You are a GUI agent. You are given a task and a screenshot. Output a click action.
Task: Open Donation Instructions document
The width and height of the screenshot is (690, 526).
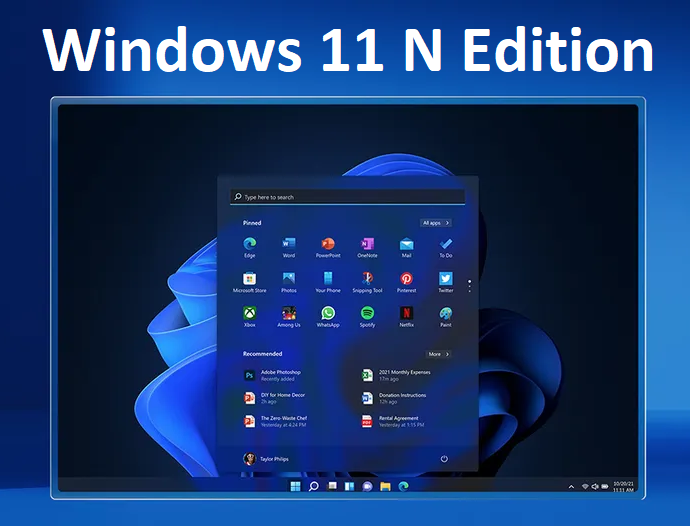click(x=394, y=398)
